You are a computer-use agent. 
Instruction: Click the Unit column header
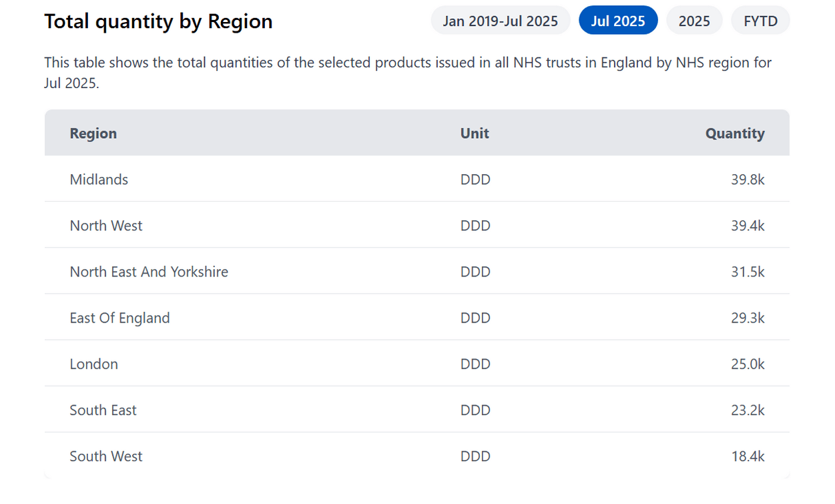tap(475, 134)
